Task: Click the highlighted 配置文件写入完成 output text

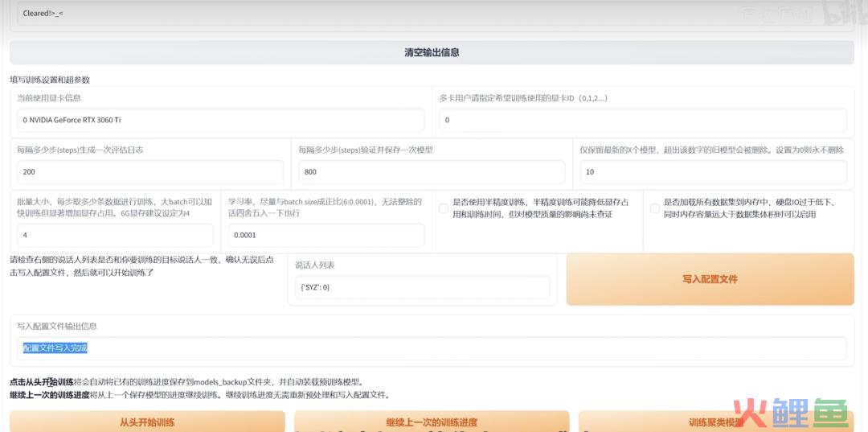Action: click(55, 348)
